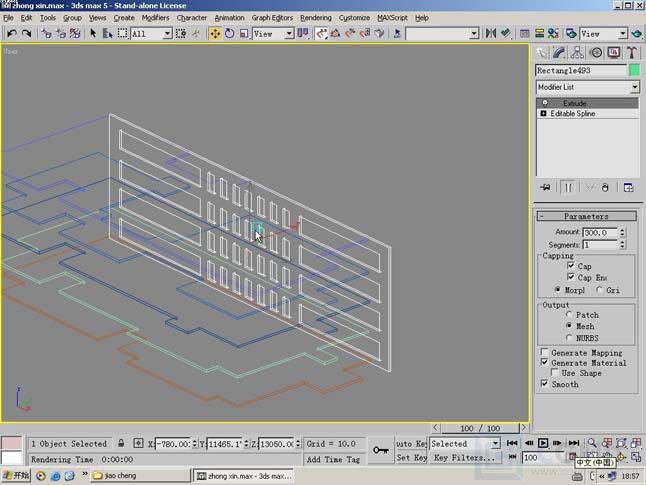This screenshot has height=485, width=646.
Task: Click the Set Key button
Action: click(411, 458)
